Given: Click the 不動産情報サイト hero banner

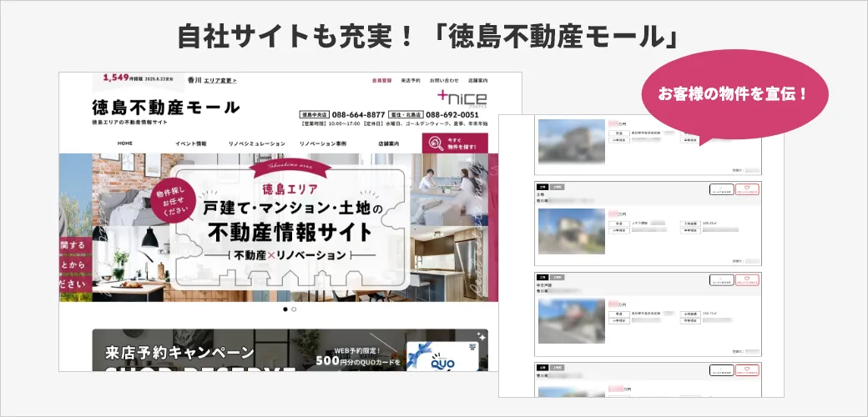Looking at the screenshot, I should [290, 228].
